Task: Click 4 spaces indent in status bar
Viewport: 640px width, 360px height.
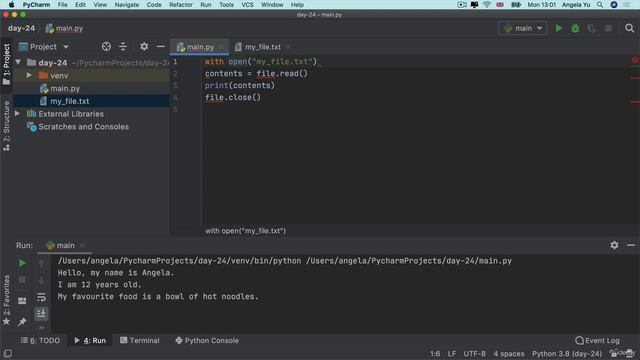Action: coord(509,353)
